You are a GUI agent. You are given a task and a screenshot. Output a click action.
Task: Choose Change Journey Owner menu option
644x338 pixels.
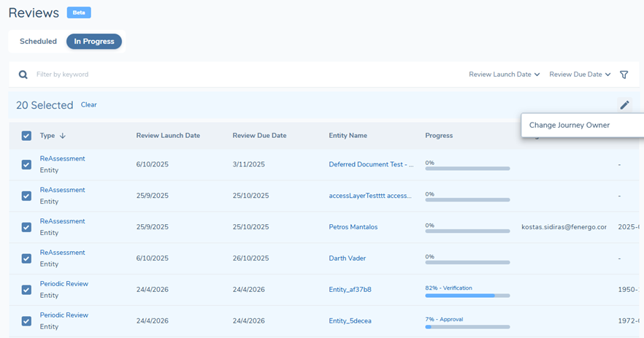point(570,126)
